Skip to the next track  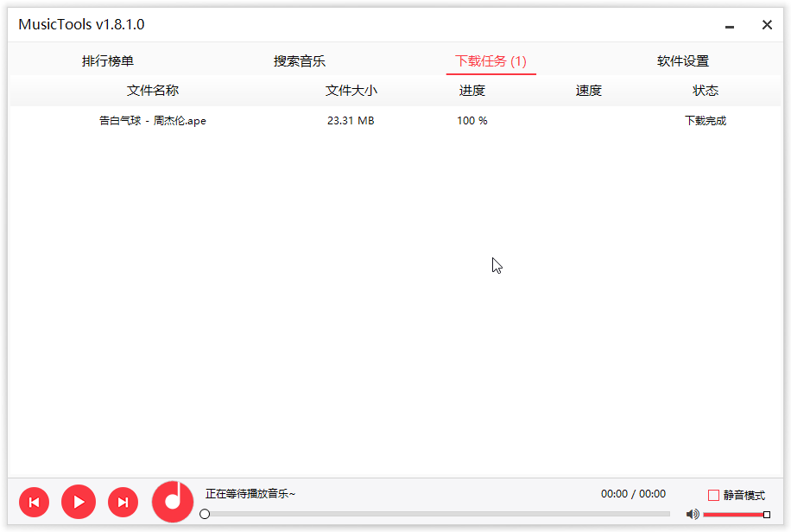123,502
